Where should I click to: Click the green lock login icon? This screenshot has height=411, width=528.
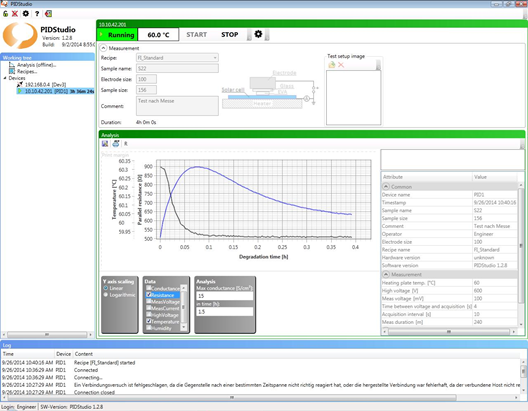pyautogui.click(x=5, y=14)
